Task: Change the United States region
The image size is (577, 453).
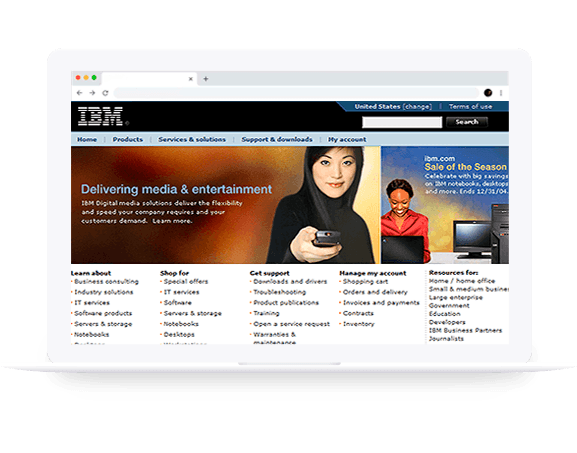Action: (x=417, y=107)
